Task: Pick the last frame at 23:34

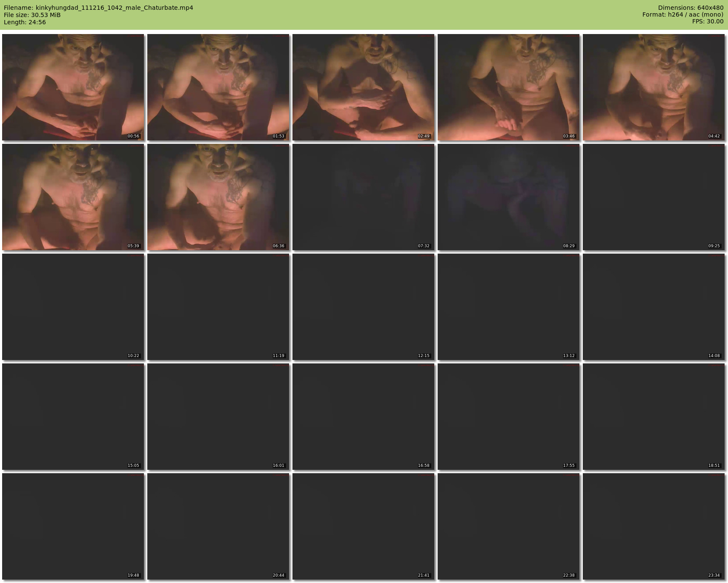Action: pyautogui.click(x=653, y=526)
